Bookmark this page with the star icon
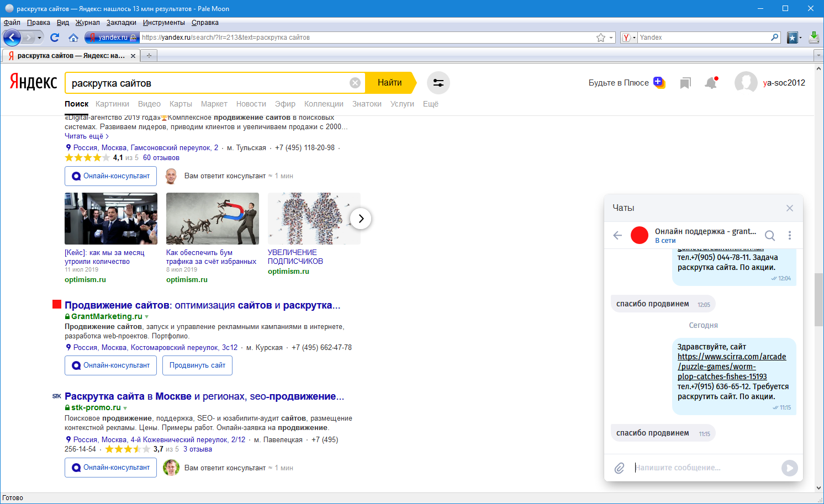Image resolution: width=824 pixels, height=504 pixels. click(601, 38)
